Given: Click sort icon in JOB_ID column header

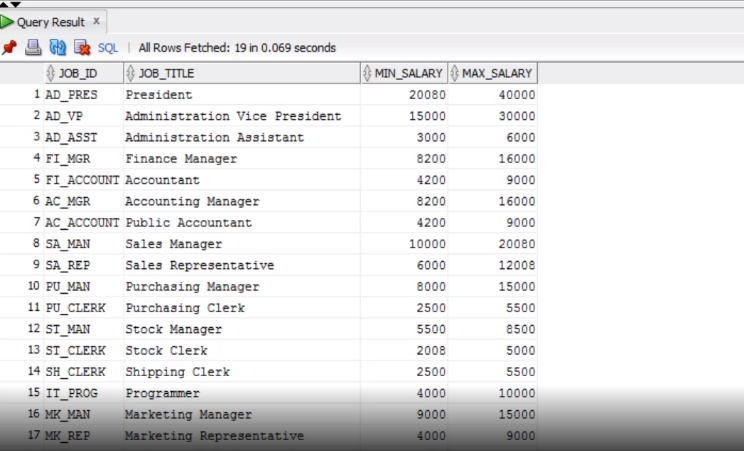Looking at the screenshot, I should click(x=52, y=73).
